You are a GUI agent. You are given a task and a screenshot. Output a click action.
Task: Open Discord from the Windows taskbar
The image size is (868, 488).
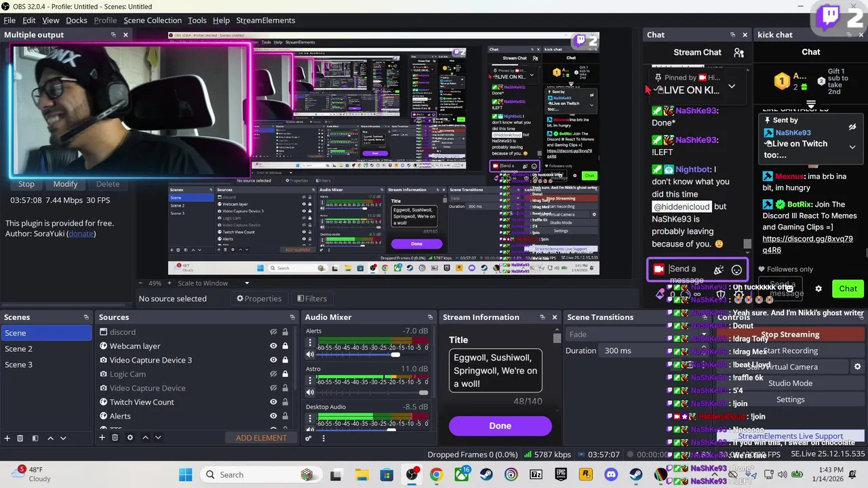pos(611,475)
